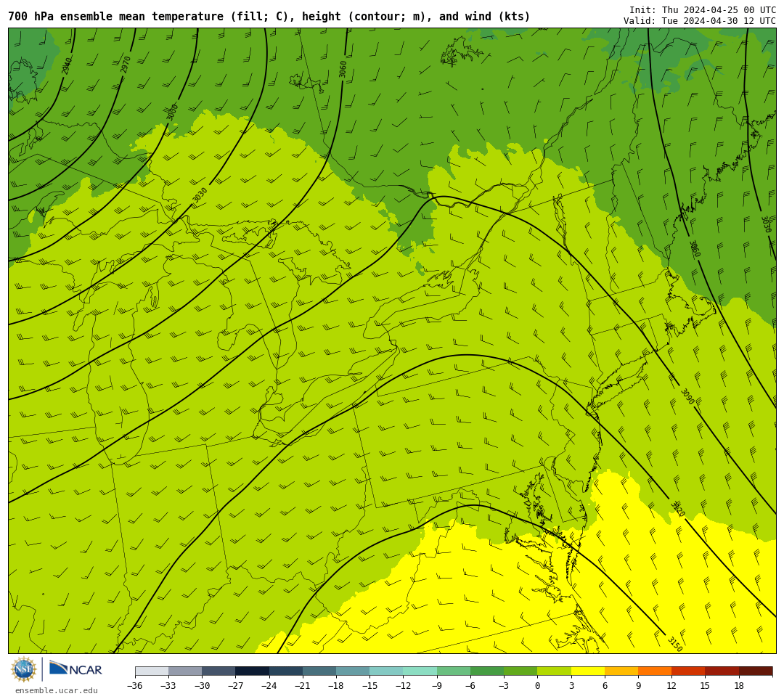Select the Valid: Tue 2024-04-30 12 UTC text
Image resolution: width=784 pixels, height=699 pixels.
(700, 21)
